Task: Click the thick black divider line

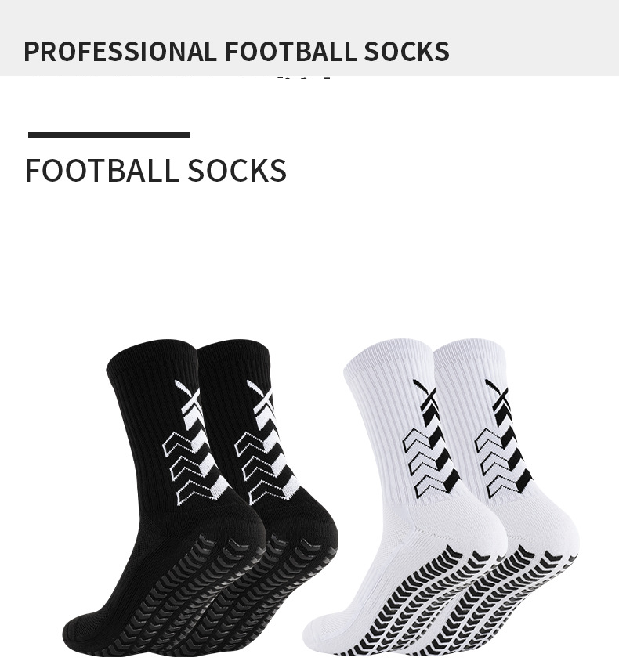Action: pyautogui.click(x=109, y=135)
